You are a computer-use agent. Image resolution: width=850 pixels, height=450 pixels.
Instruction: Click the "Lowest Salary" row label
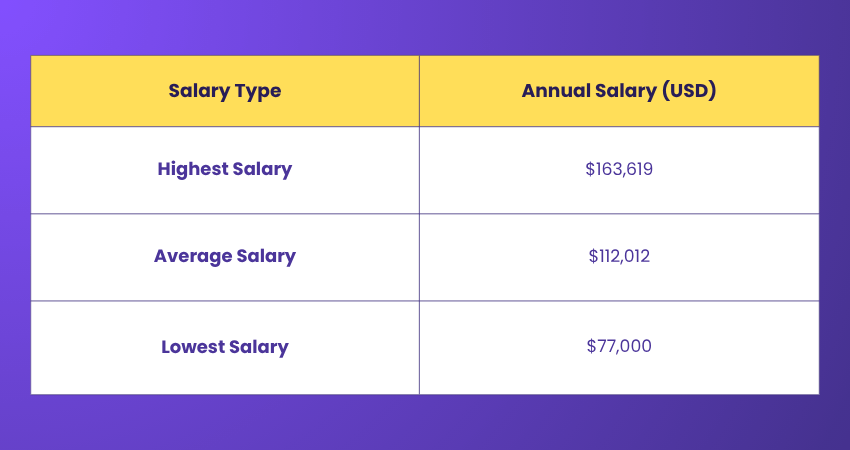(225, 347)
